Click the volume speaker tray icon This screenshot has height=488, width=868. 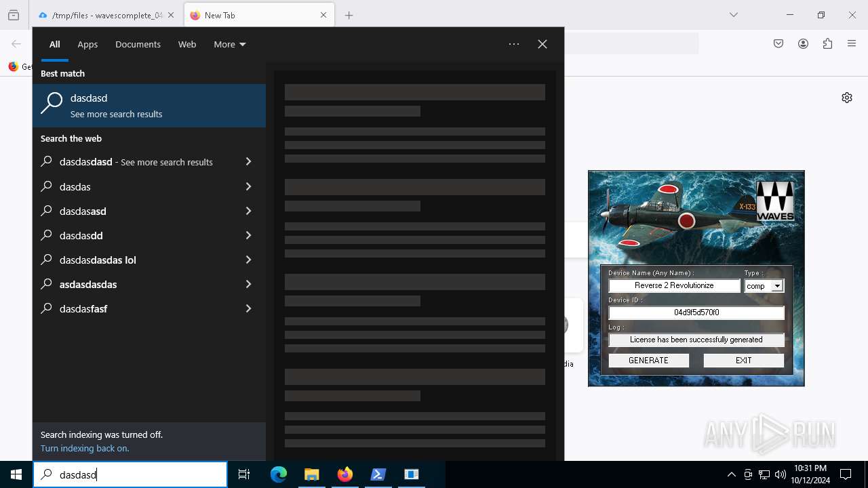pos(781,474)
